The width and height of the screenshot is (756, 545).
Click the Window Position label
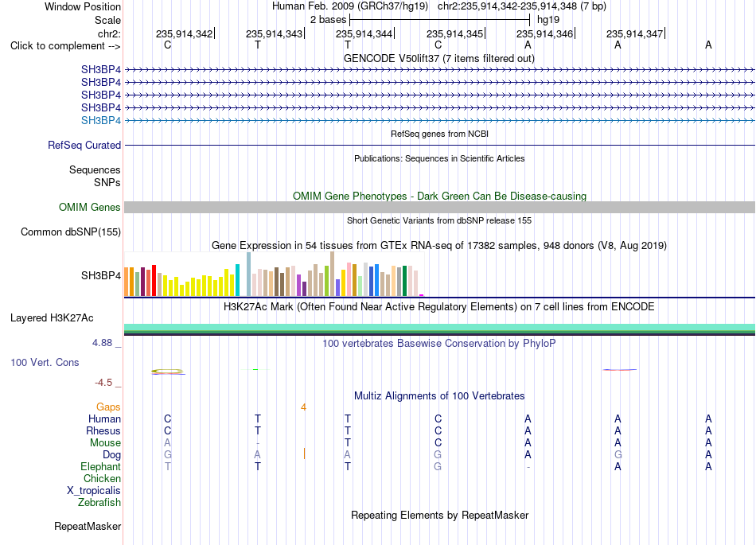tap(83, 6)
